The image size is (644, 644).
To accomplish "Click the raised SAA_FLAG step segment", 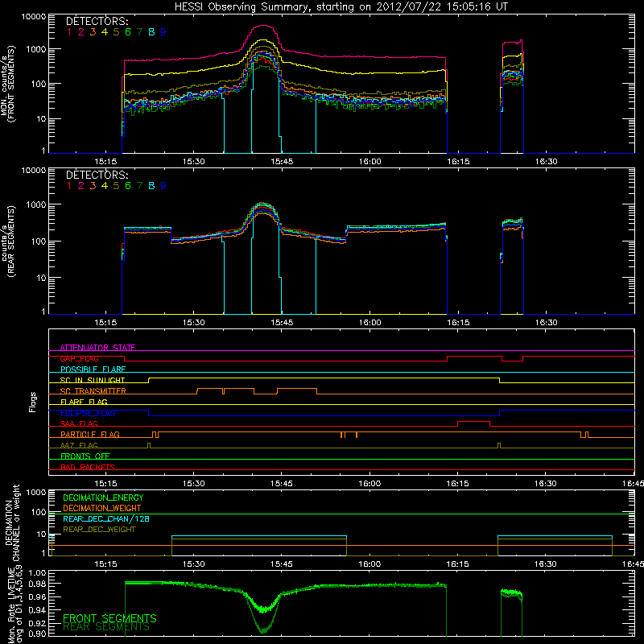I will (x=473, y=421).
